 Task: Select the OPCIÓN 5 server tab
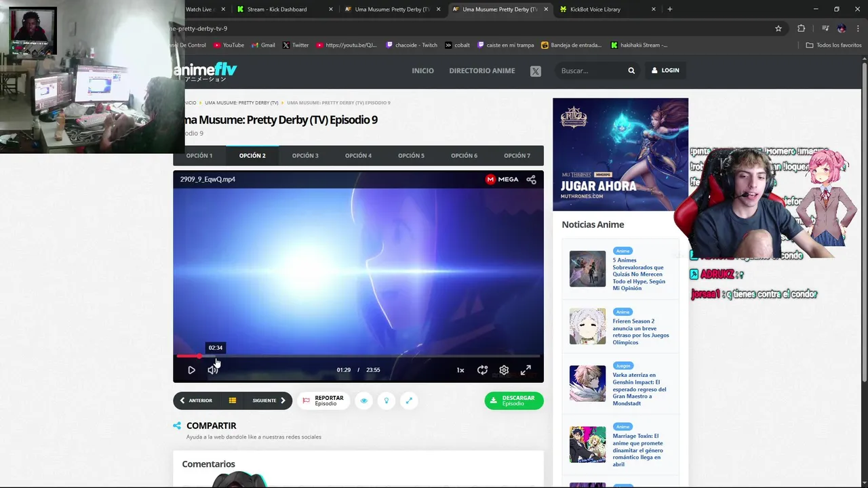[411, 156]
